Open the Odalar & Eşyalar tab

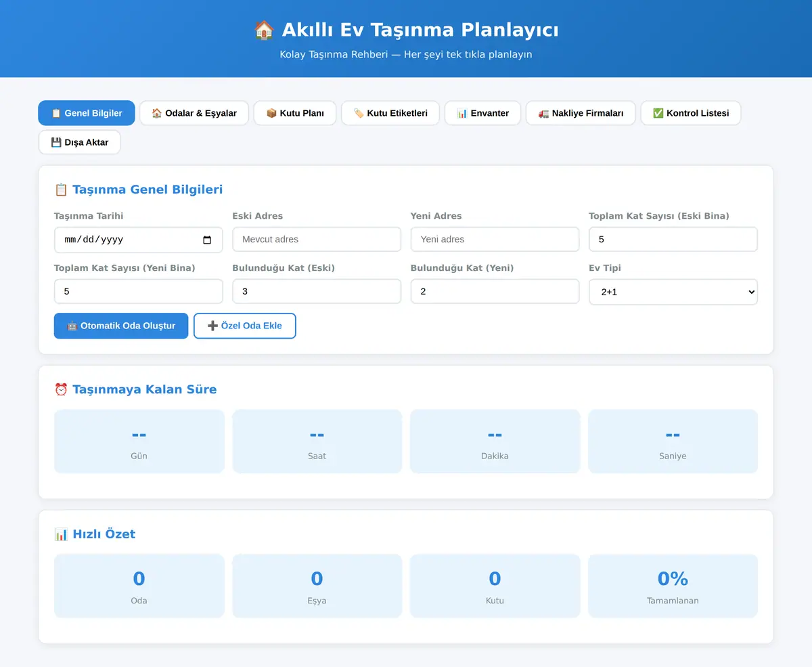(194, 113)
